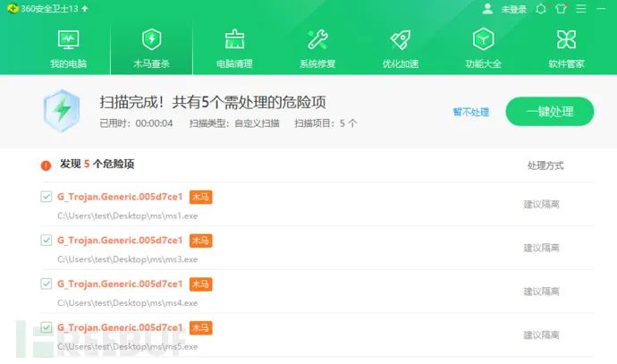
Task: Click the 已用时: 00:00:04 text
Action: pos(136,123)
